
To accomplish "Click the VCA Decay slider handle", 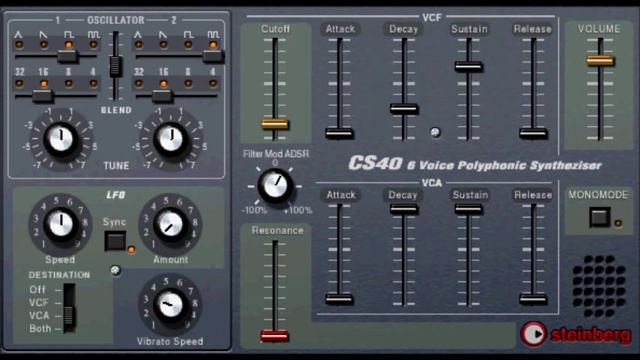I will [404, 209].
